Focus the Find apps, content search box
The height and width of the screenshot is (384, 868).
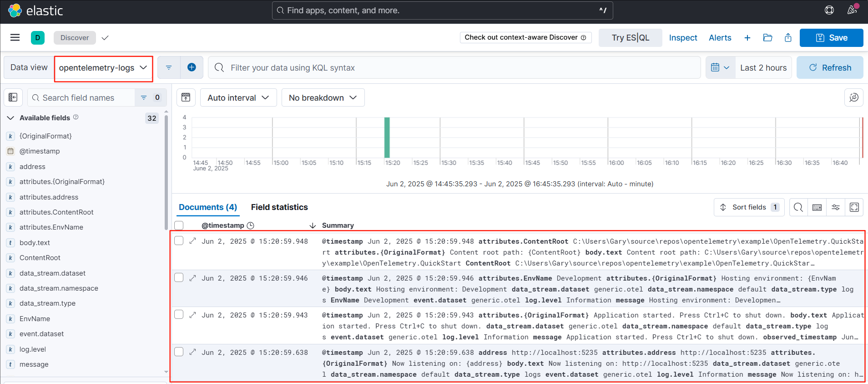click(442, 10)
